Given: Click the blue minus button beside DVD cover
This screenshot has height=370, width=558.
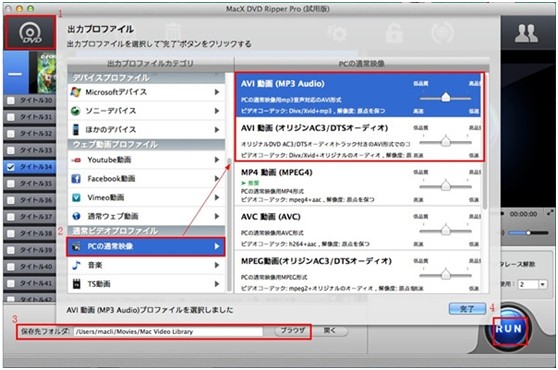Looking at the screenshot, I should point(15,73).
